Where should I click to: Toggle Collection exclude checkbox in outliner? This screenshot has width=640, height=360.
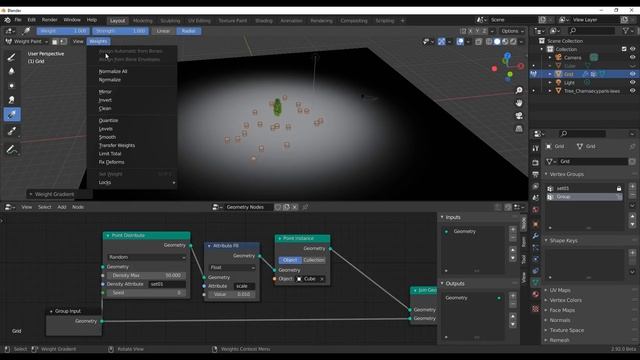(x=624, y=49)
